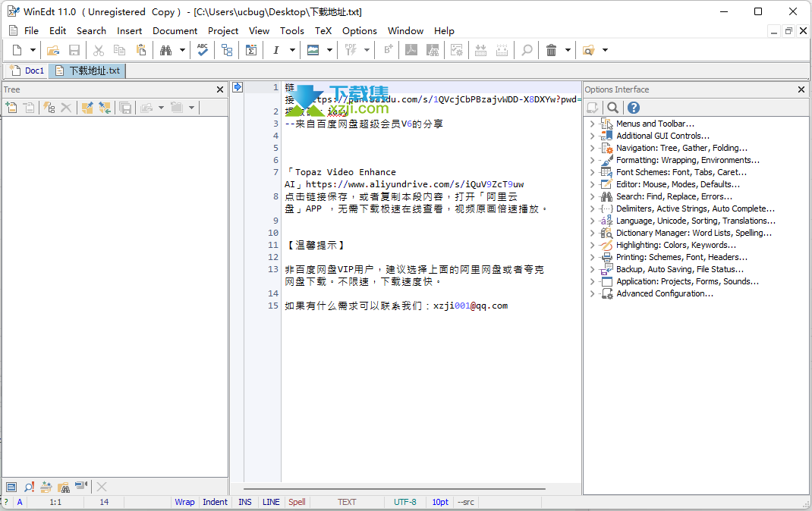Click the list view icon below Tree panel

11,487
